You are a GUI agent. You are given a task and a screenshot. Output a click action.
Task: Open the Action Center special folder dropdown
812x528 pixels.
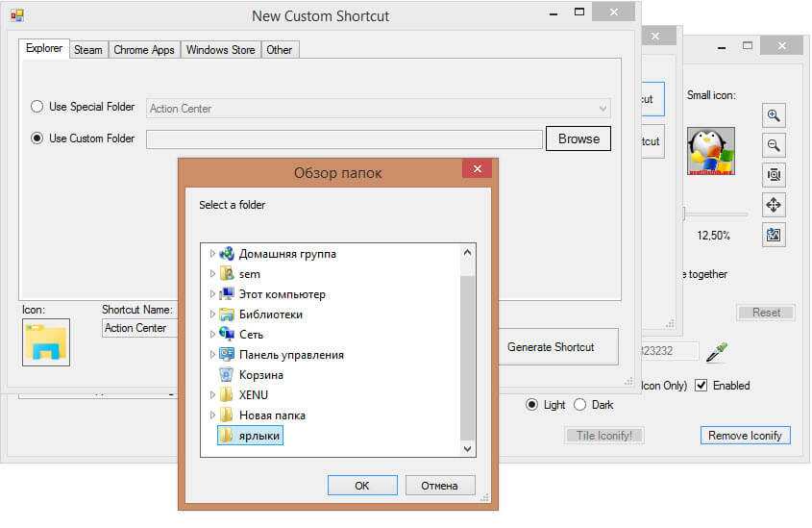[x=378, y=109]
